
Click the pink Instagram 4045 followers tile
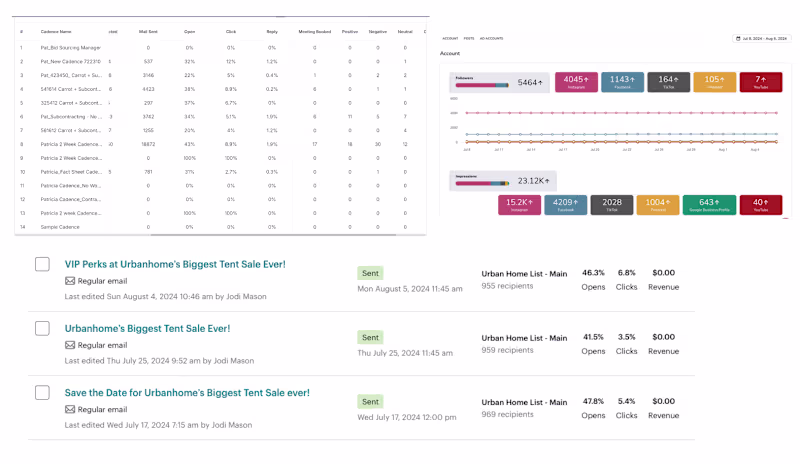click(576, 82)
